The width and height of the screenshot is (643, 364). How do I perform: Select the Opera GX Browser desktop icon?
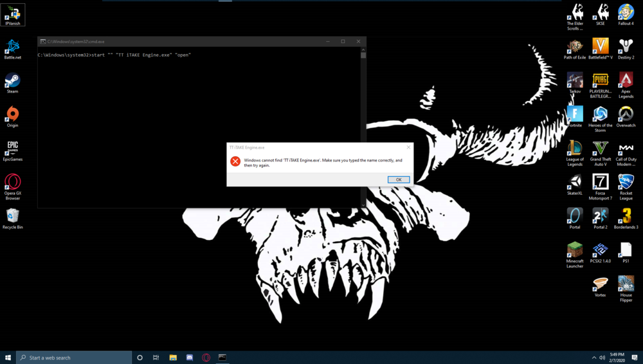pos(13,187)
